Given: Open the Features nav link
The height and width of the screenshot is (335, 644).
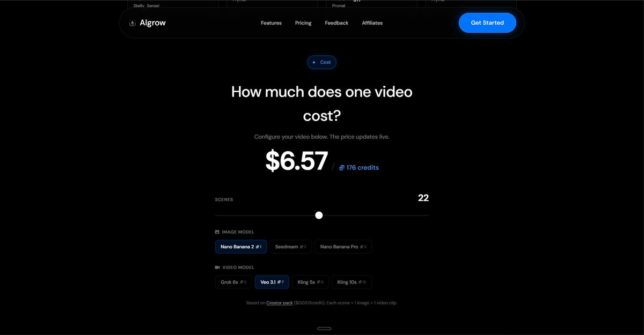Looking at the screenshot, I should (x=271, y=23).
